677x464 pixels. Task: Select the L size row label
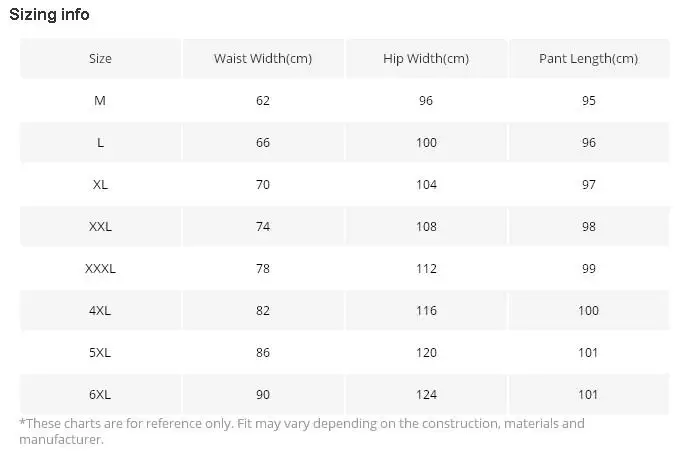pos(100,142)
